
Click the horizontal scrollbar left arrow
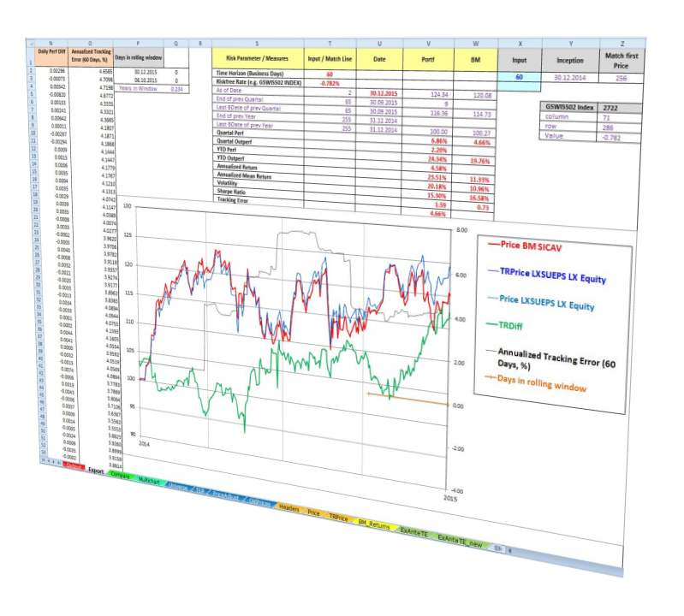click(509, 551)
